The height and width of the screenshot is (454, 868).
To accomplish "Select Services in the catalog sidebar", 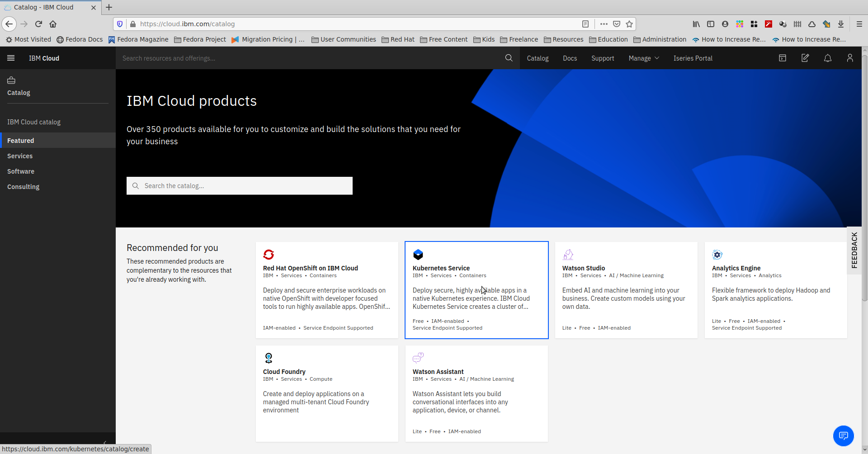I will [58, 156].
